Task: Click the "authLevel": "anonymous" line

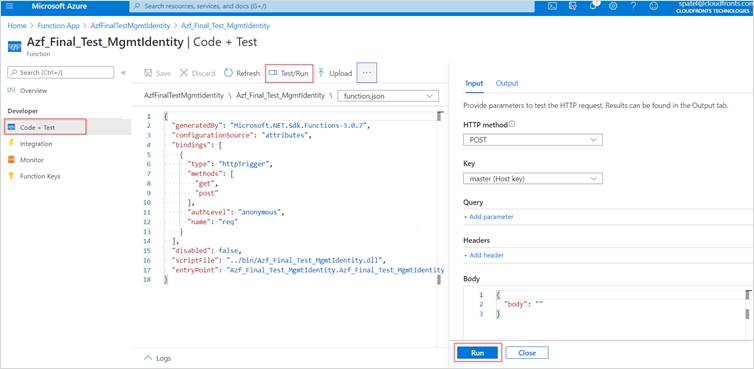Action: coord(237,212)
